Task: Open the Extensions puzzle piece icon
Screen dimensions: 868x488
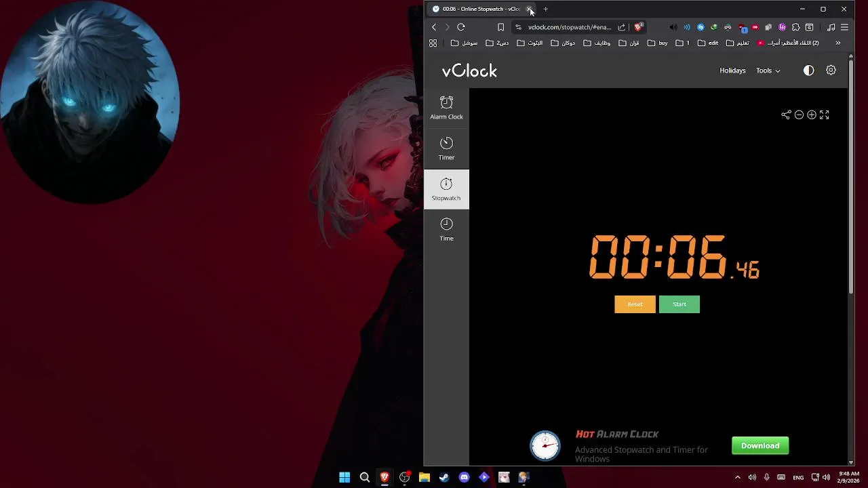Action: (x=795, y=27)
